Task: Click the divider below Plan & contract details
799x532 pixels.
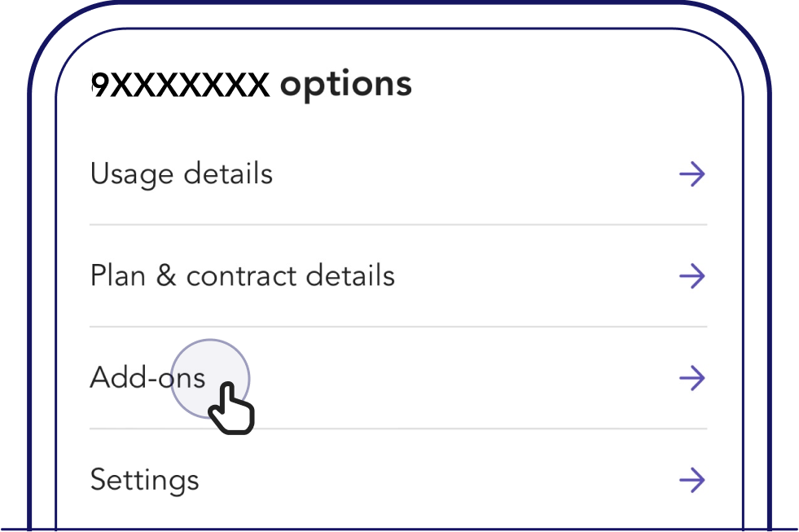Action: click(397, 327)
